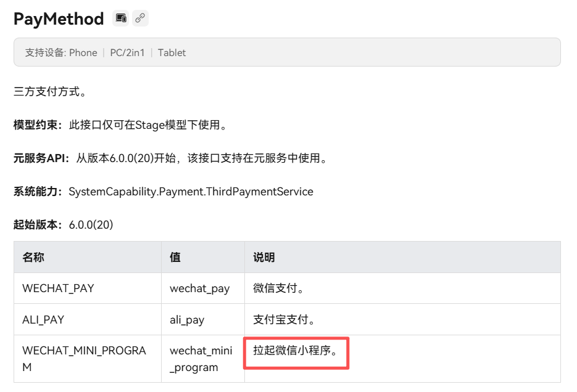
Task: Click the 支付宝支付 description cell
Action: pyautogui.click(x=402, y=320)
